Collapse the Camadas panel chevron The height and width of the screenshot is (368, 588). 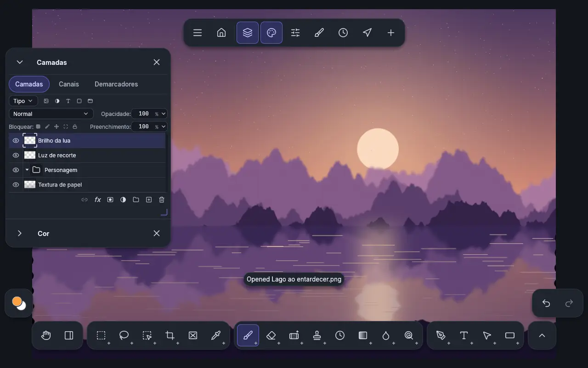[20, 63]
